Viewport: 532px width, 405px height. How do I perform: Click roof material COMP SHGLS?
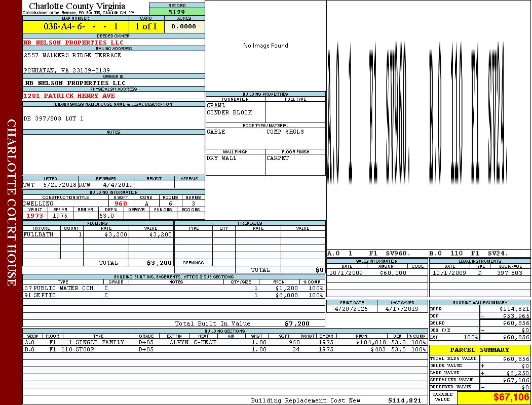pos(285,132)
